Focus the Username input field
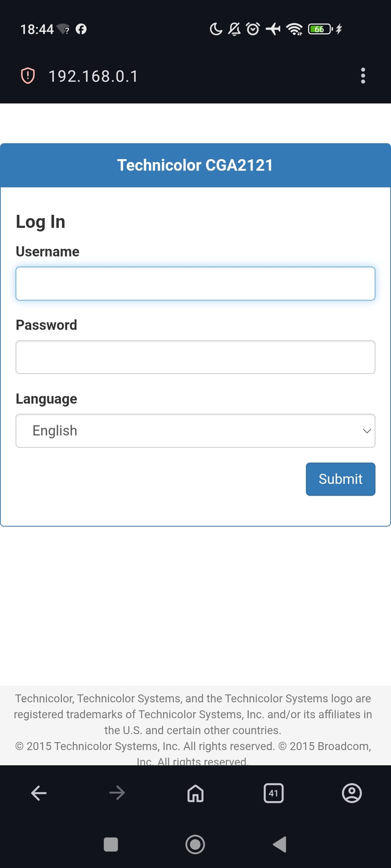The image size is (391, 868). click(195, 284)
